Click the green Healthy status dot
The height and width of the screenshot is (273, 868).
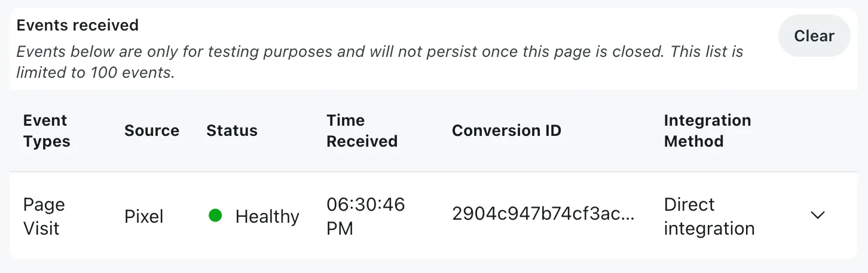tap(215, 216)
